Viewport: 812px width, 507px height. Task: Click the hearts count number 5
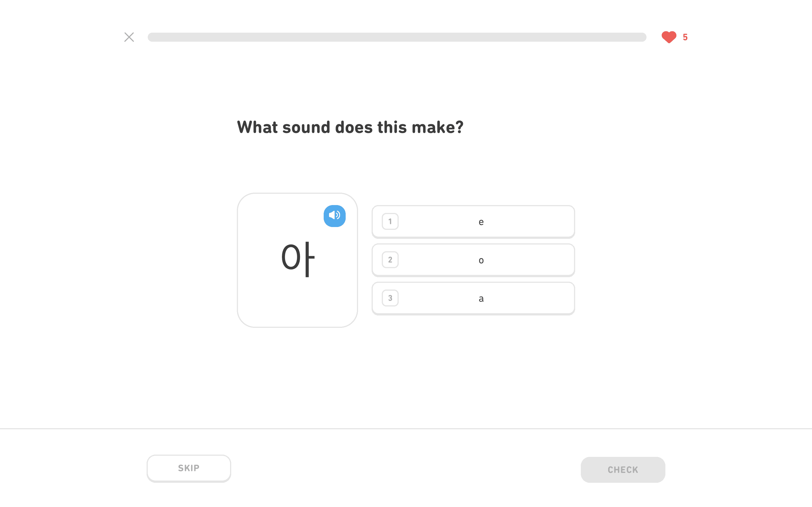click(x=685, y=37)
